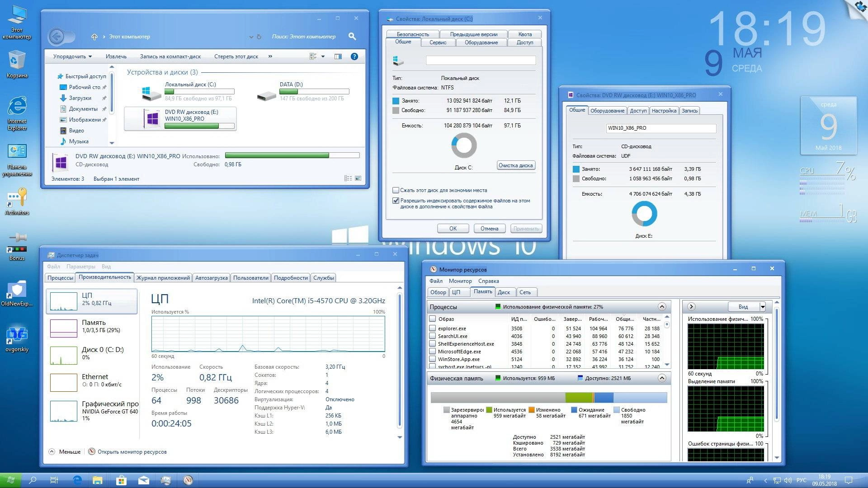The height and width of the screenshot is (488, 868).
Task: Open the Activators desktop shortcut
Action: (17, 202)
